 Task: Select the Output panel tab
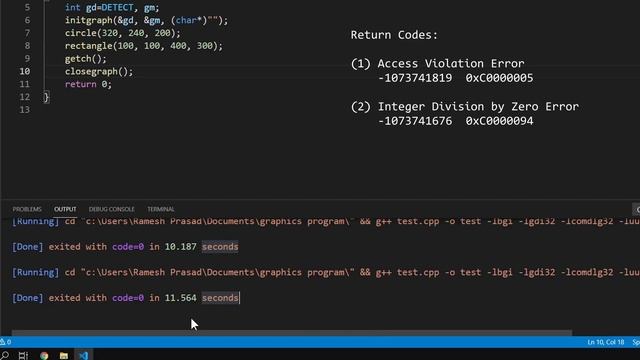pos(65,209)
